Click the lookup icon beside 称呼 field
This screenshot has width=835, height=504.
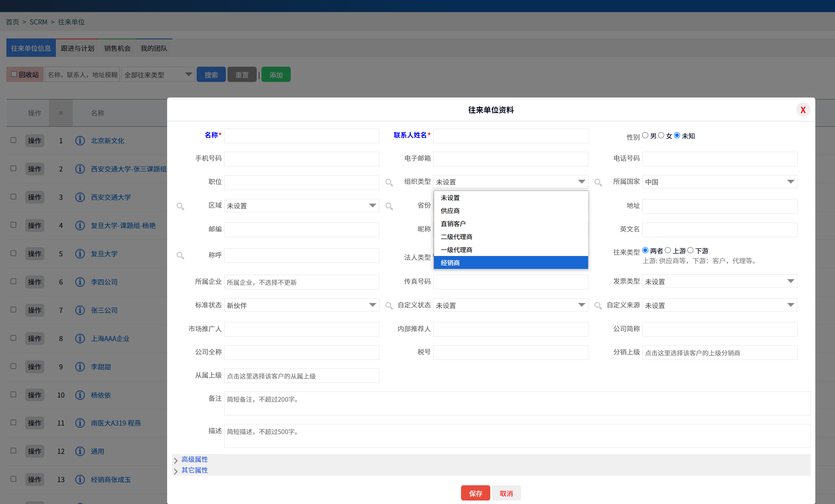(x=180, y=256)
